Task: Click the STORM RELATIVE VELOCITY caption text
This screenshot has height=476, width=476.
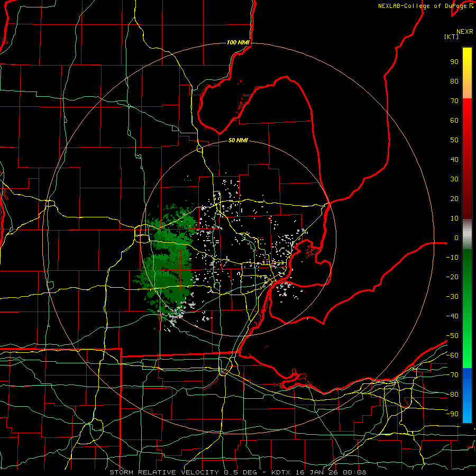Action: tap(164, 472)
